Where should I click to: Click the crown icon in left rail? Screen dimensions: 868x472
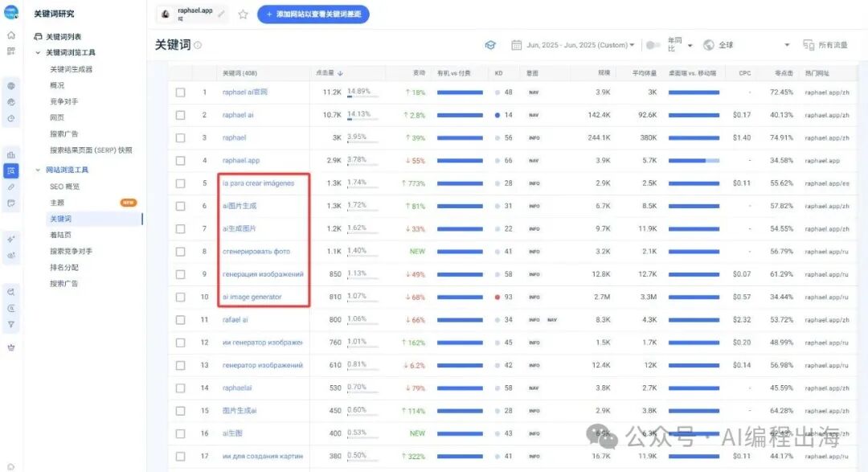11,347
